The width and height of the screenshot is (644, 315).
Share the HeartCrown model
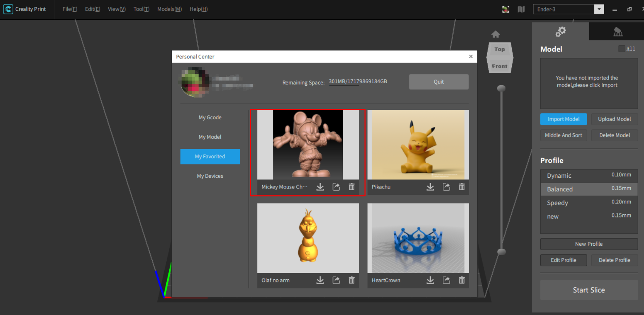point(446,280)
